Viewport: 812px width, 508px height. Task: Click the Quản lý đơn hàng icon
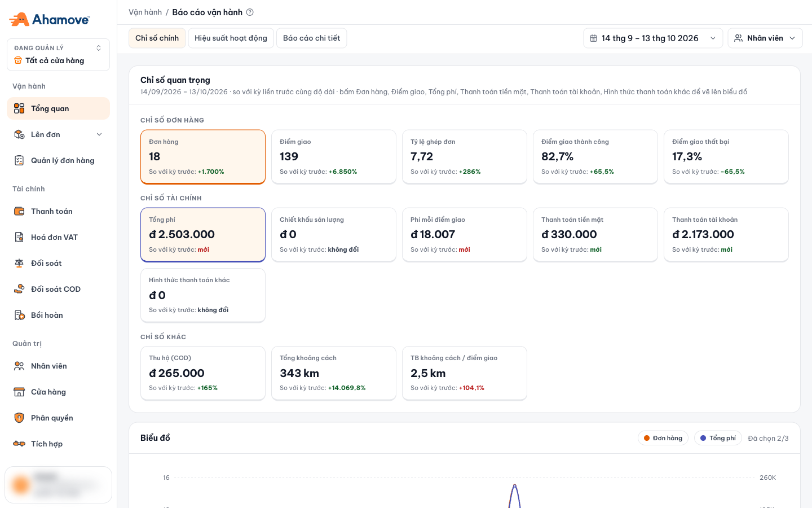[x=19, y=160]
